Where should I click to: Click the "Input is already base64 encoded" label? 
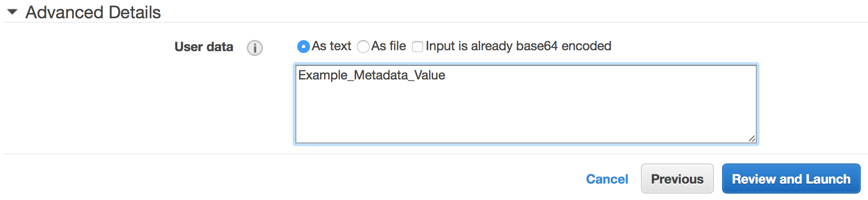pyautogui.click(x=518, y=46)
